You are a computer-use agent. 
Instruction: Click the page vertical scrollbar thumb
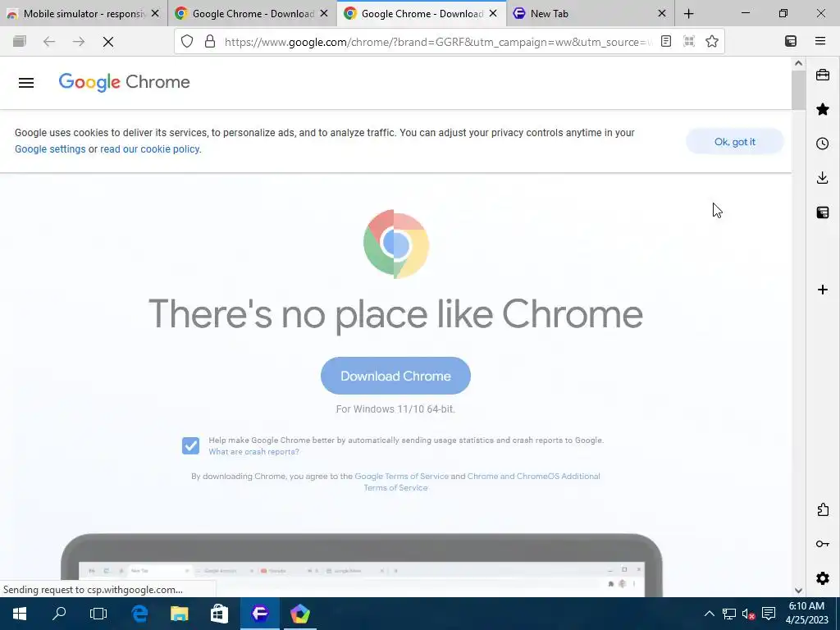pos(798,89)
